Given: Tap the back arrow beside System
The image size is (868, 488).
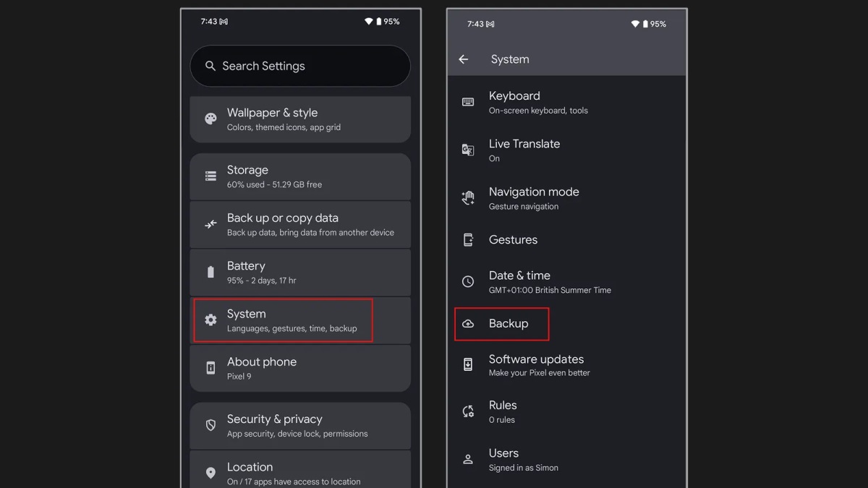Looking at the screenshot, I should click(464, 59).
